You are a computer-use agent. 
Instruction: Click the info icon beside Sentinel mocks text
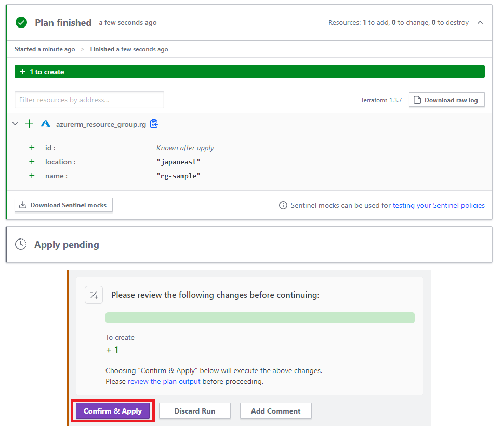tap(283, 205)
